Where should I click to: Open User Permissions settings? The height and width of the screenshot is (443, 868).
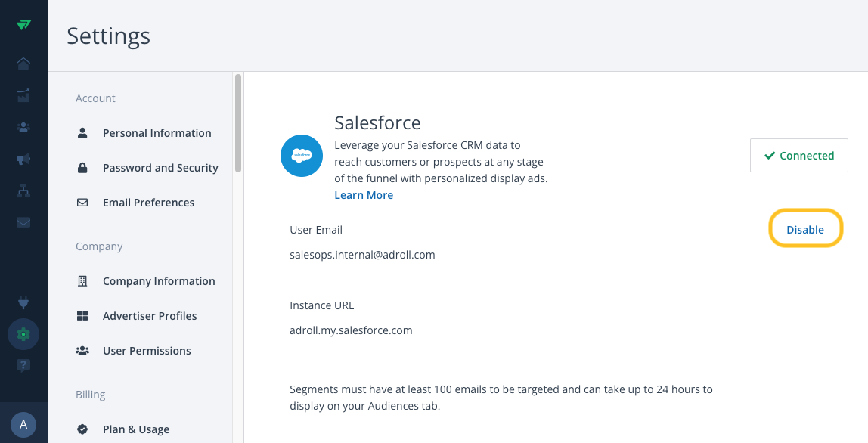[x=147, y=351]
